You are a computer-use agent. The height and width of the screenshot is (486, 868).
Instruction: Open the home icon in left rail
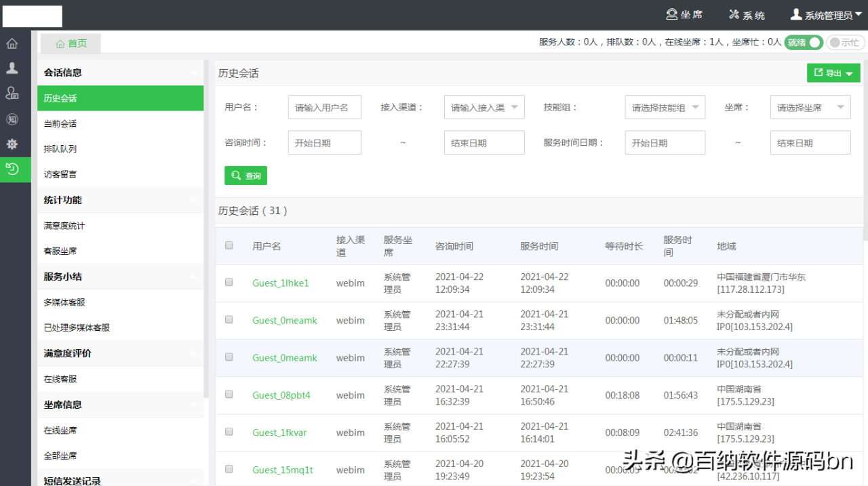tap(12, 44)
